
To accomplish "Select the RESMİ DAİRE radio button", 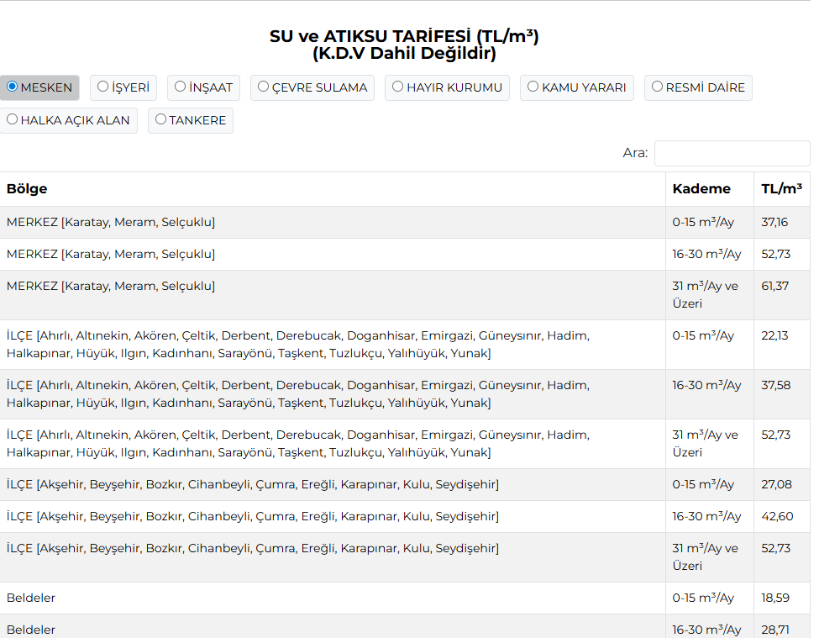I will point(658,87).
